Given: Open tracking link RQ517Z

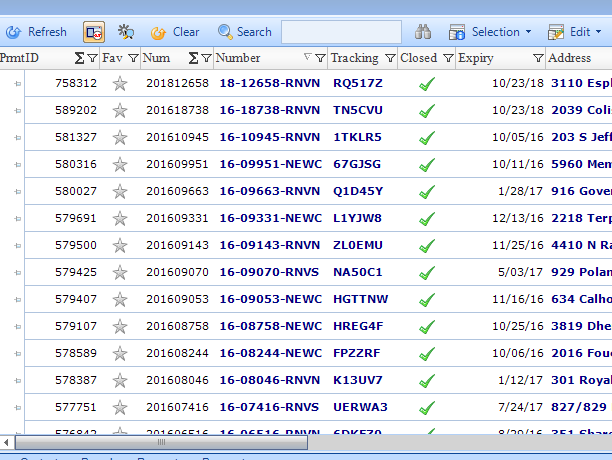Looking at the screenshot, I should pos(358,83).
